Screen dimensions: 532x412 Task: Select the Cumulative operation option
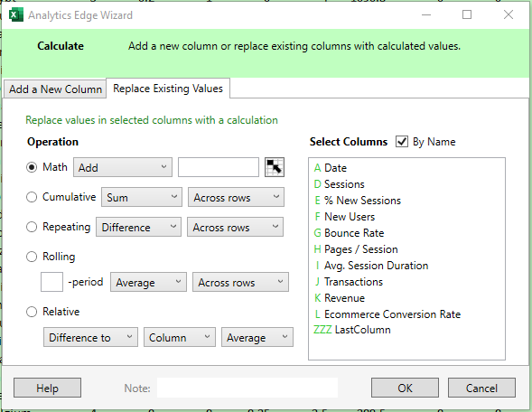[32, 197]
